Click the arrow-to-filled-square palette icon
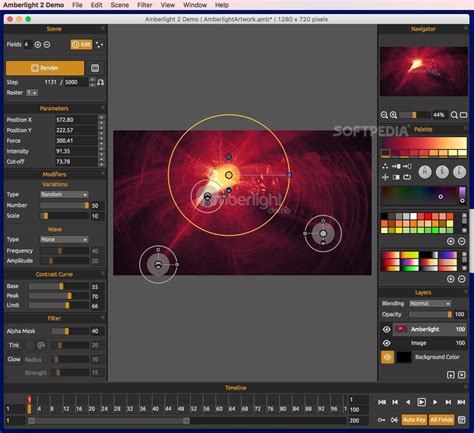 [x=396, y=166]
